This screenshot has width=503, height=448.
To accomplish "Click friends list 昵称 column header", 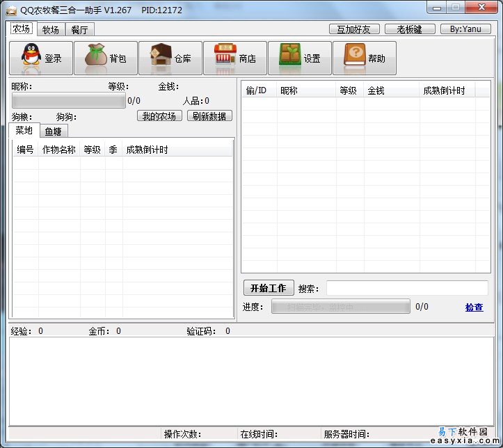I will pyautogui.click(x=306, y=90).
